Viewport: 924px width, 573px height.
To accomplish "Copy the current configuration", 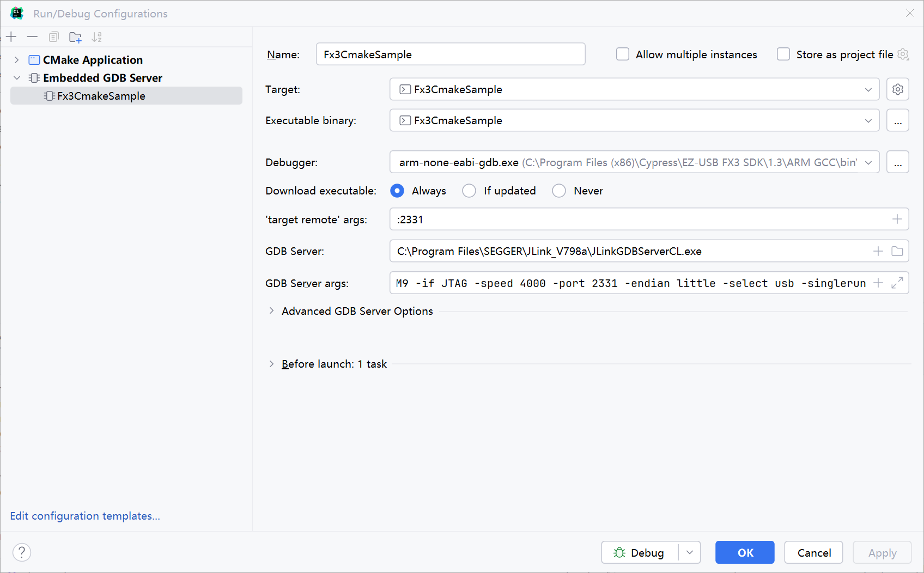I will tap(53, 36).
